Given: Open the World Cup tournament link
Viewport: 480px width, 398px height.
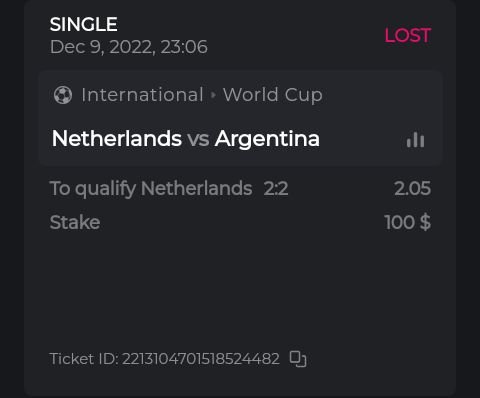Looking at the screenshot, I should tap(273, 95).
